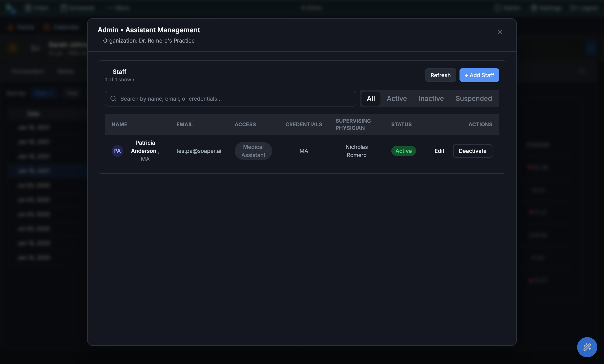
Task: Close the Assistant Management dialog
Action: [500, 32]
